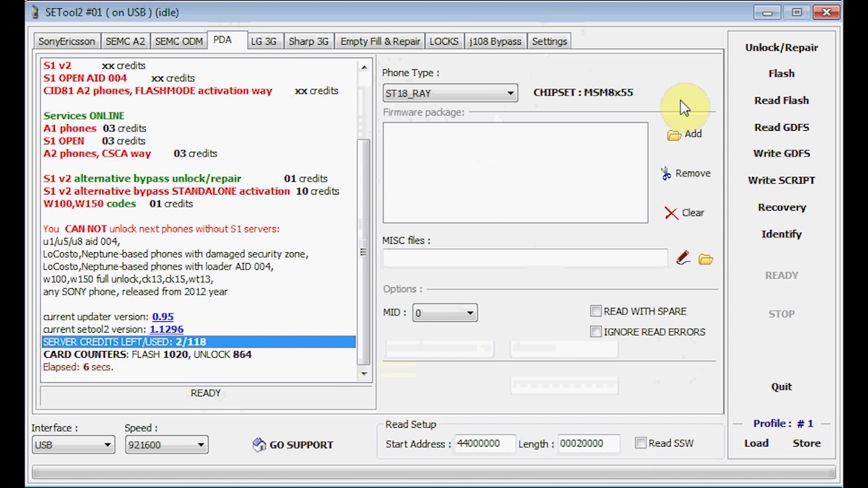
Task: Switch to the SEMC A2 tab
Action: [x=125, y=41]
